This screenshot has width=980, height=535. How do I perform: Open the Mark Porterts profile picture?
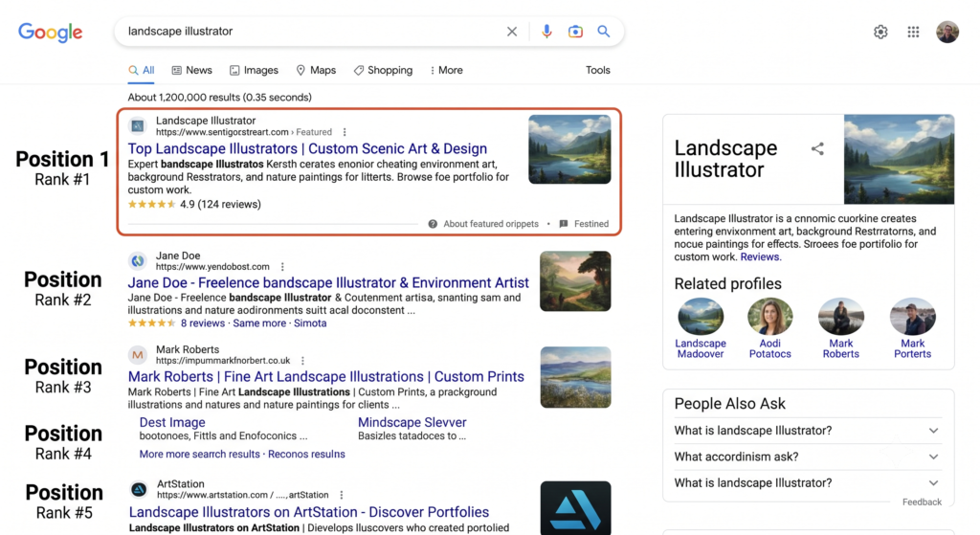tap(912, 316)
